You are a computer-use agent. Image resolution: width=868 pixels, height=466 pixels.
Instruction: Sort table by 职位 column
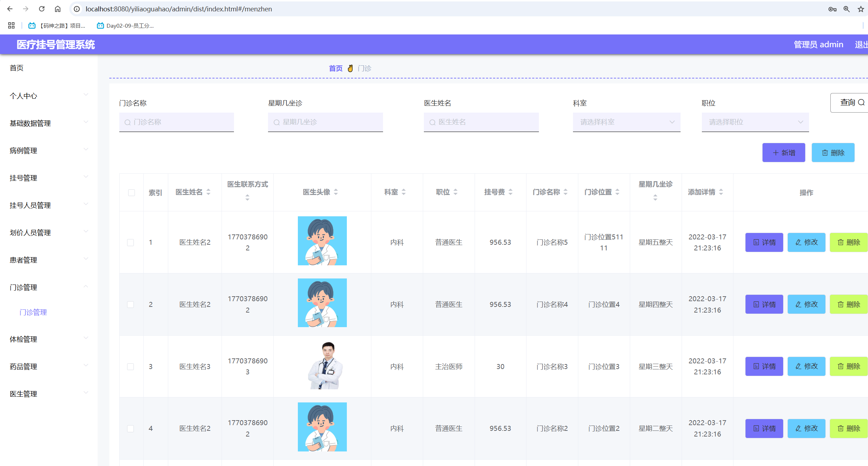pyautogui.click(x=455, y=192)
